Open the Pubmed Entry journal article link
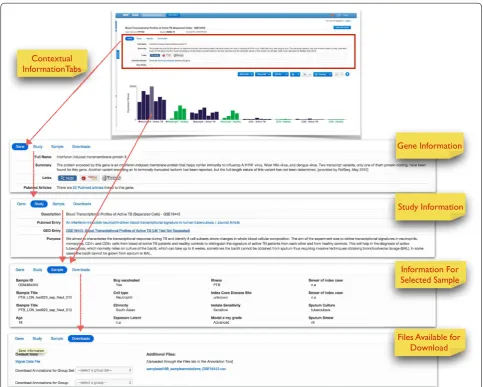Screen dimensions: 483x387 click(x=153, y=223)
